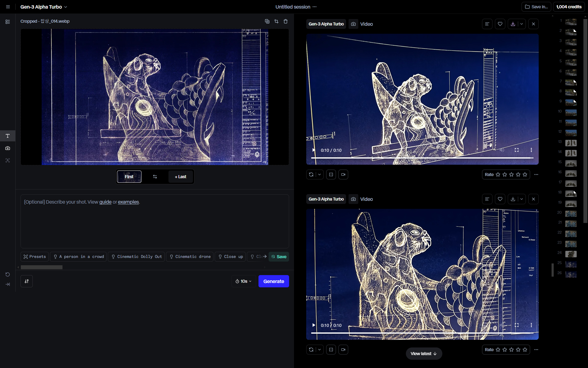Open settings sliders icon beside duration

[x=27, y=281]
